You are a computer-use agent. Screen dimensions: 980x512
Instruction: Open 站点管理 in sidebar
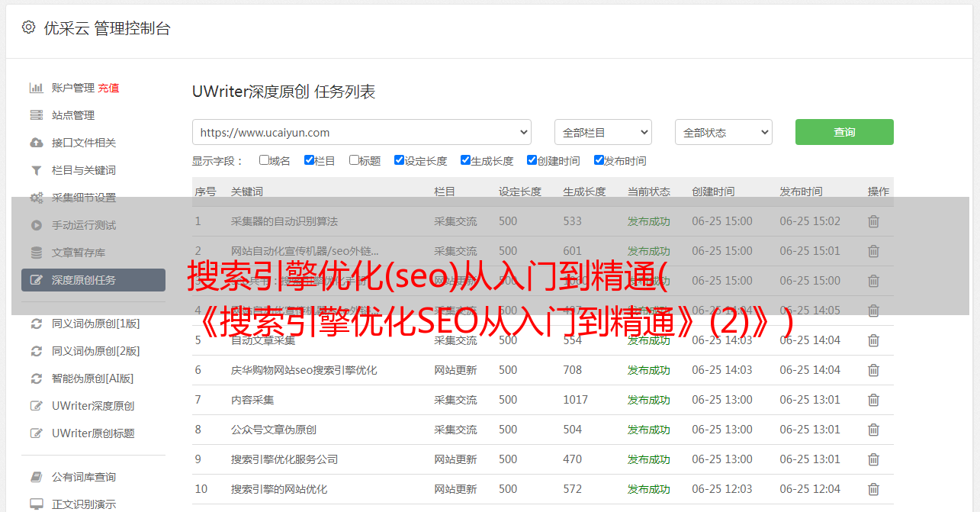pyautogui.click(x=73, y=115)
